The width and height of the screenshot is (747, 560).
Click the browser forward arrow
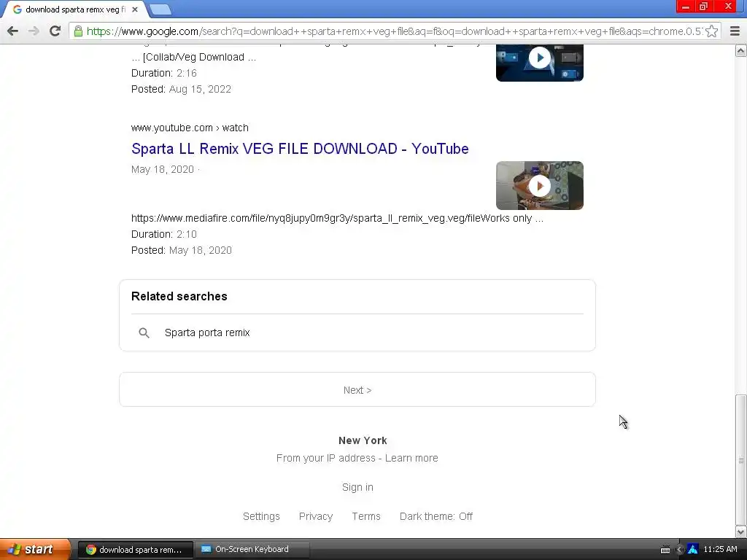(34, 31)
